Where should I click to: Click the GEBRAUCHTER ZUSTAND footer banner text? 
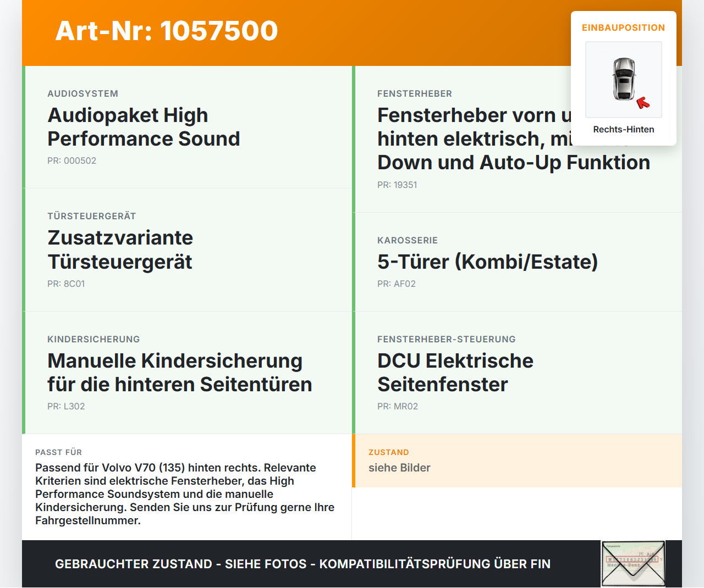[x=302, y=564]
